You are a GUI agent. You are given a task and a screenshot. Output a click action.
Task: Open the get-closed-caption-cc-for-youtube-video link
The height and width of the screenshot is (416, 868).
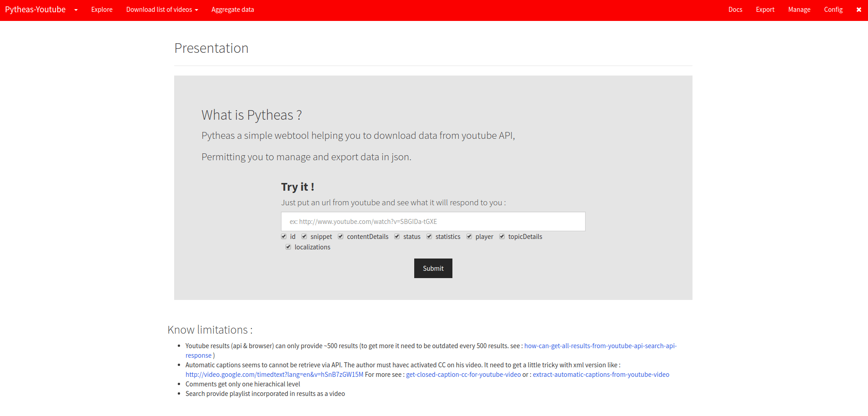tap(463, 375)
